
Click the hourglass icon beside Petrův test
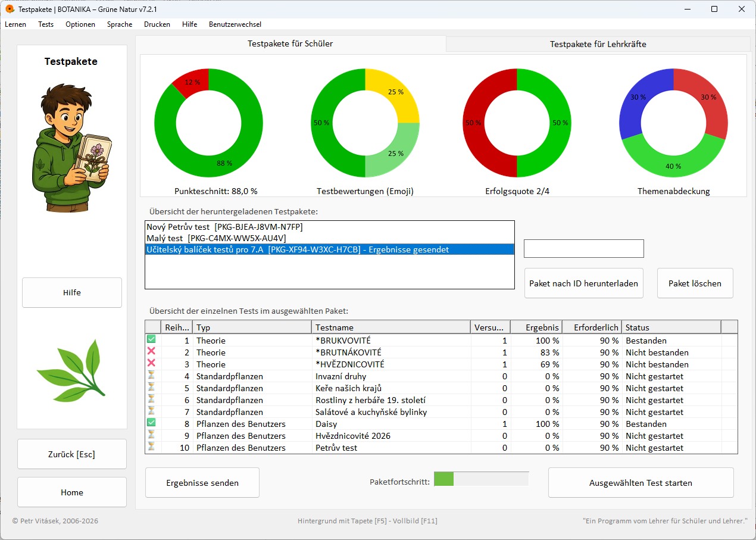pyautogui.click(x=151, y=447)
